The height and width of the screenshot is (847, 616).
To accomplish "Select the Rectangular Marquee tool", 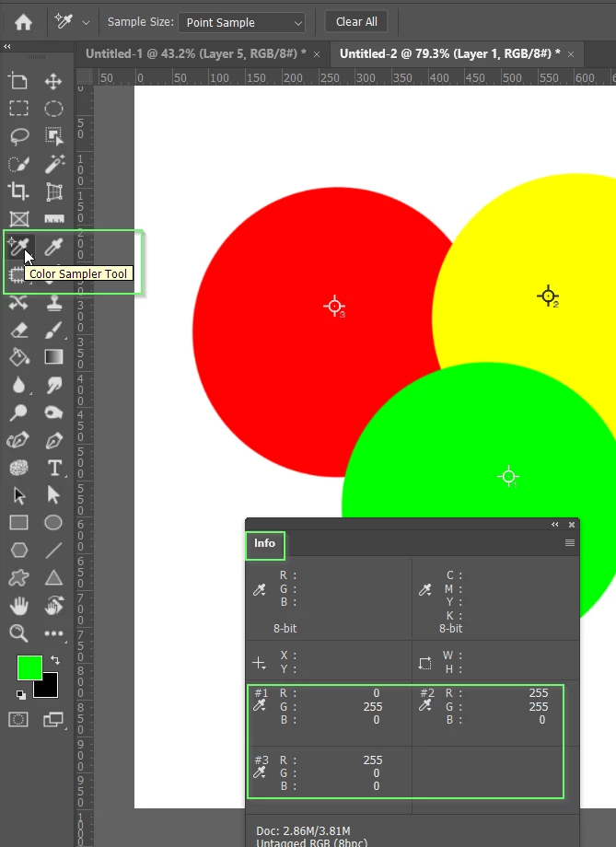I will coord(19,109).
